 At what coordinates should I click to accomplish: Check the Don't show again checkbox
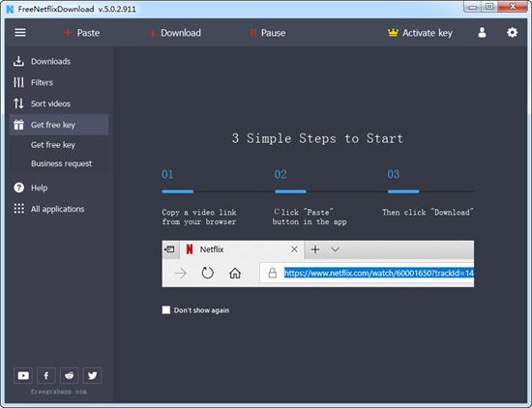click(166, 310)
